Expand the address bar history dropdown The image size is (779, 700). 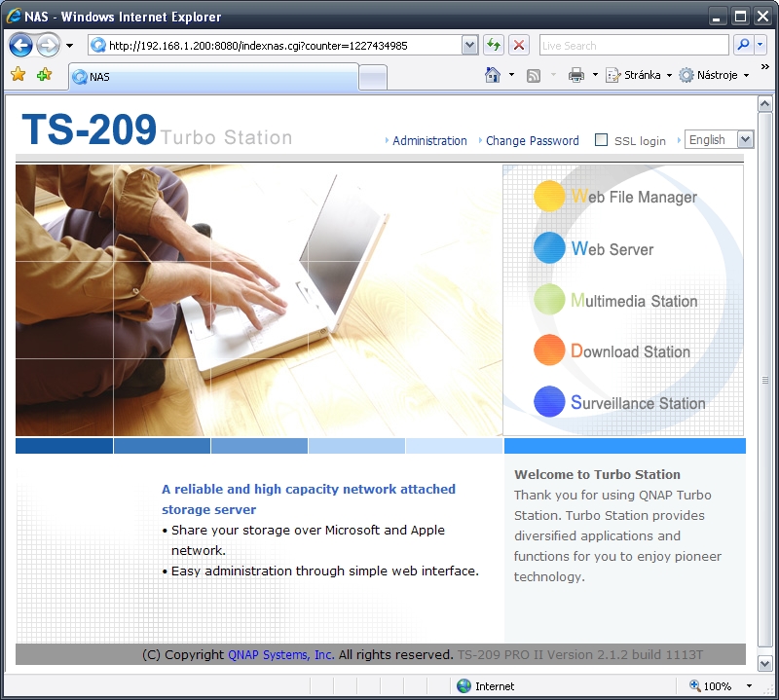469,46
